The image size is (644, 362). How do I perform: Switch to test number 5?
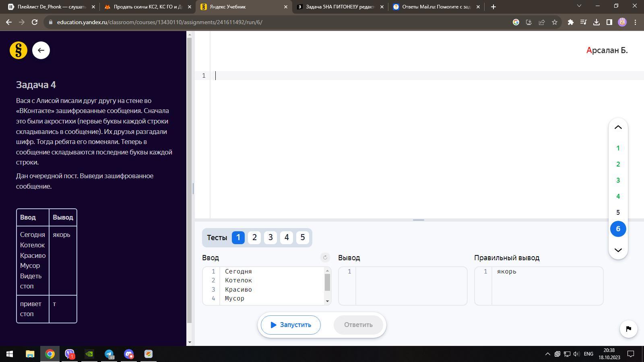303,237
